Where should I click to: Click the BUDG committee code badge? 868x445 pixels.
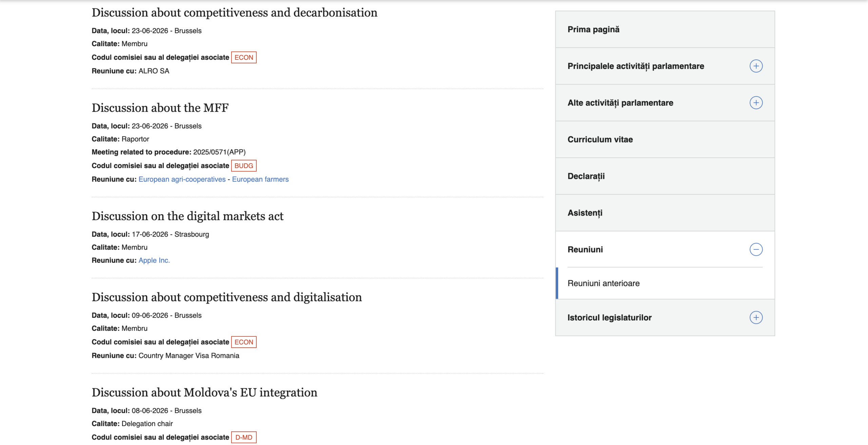(244, 166)
